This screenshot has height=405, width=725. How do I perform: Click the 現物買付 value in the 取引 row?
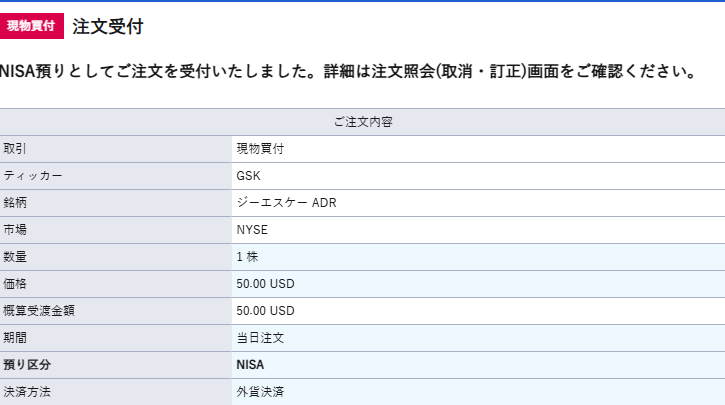pyautogui.click(x=259, y=149)
